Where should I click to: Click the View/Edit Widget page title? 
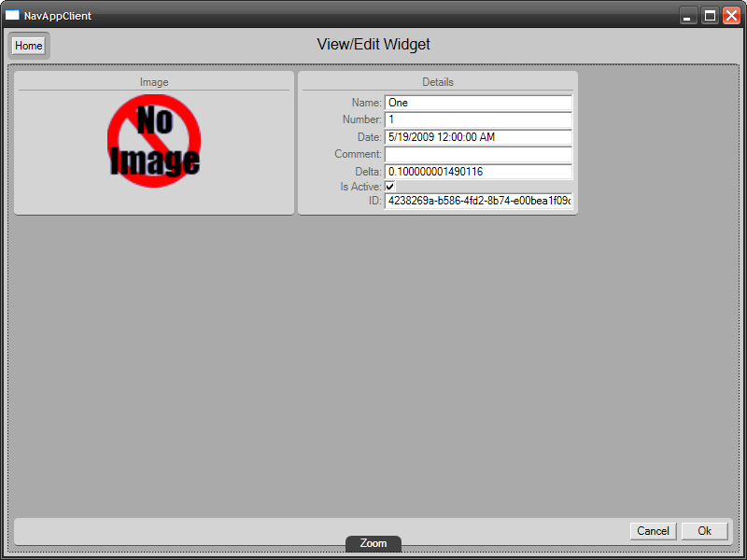tap(373, 44)
